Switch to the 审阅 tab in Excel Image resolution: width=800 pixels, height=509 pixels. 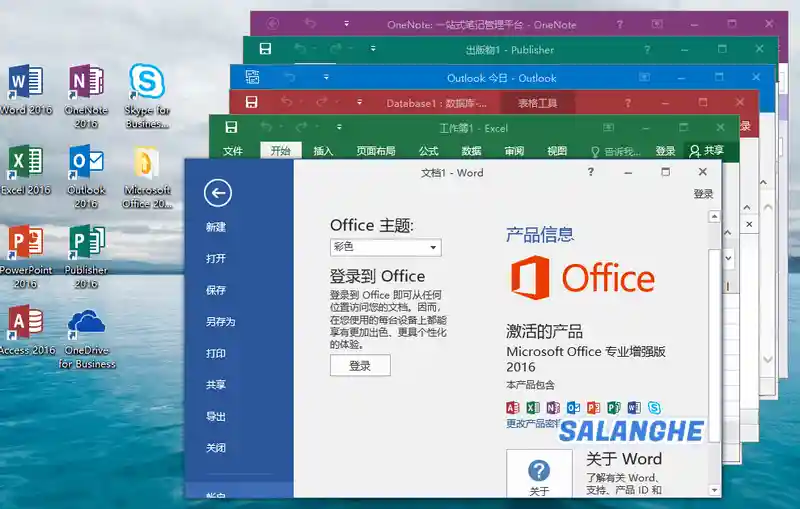click(514, 151)
